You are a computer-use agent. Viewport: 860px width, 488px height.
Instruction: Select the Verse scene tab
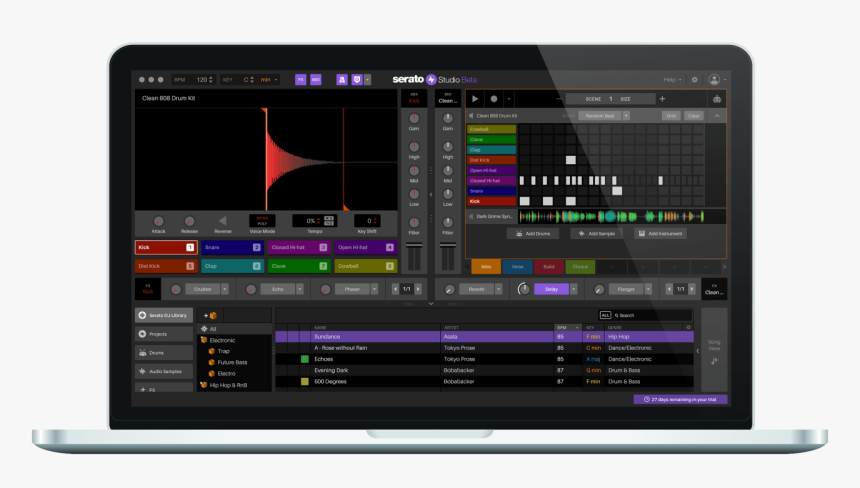point(517,266)
